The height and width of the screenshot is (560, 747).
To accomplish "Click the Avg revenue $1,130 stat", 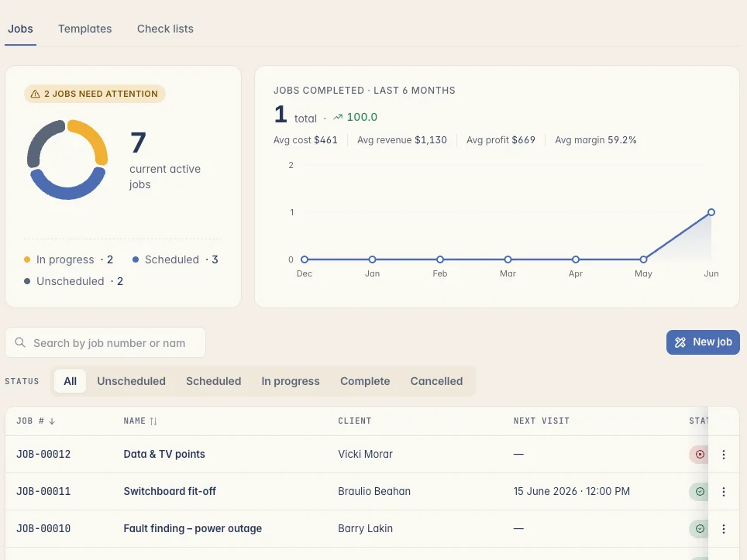I will click(x=402, y=140).
